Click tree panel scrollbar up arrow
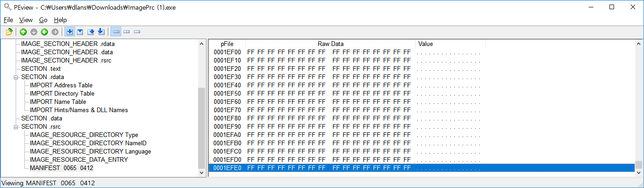Viewport: 644px width, 188px height. tap(201, 44)
